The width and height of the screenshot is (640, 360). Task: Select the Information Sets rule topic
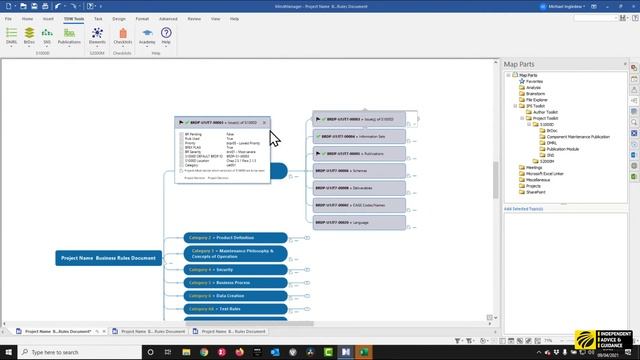(x=359, y=136)
